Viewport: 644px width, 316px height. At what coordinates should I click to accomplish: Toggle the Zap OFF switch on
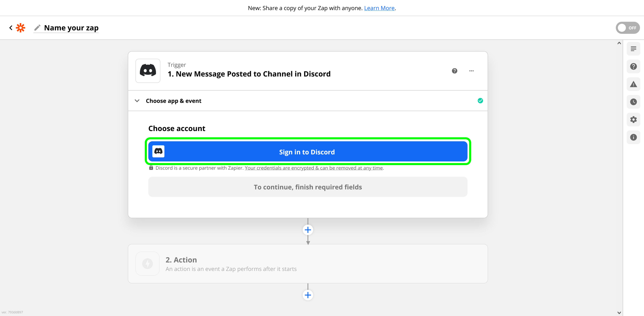pyautogui.click(x=627, y=28)
